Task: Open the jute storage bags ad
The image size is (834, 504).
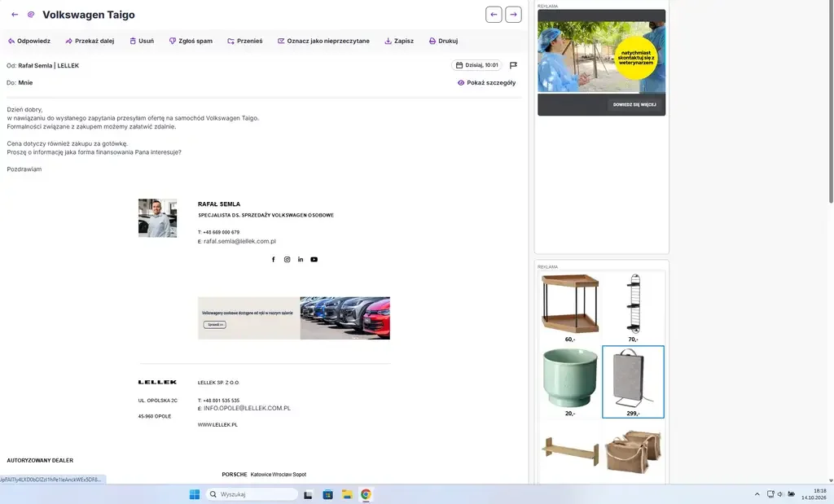Action: point(634,452)
